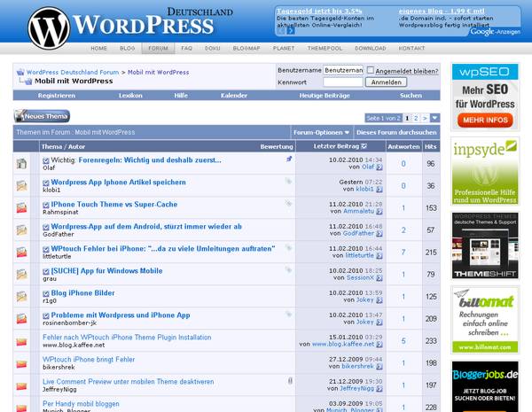
Task: Click status icon of klobi1 thread
Action: pyautogui.click(x=21, y=185)
